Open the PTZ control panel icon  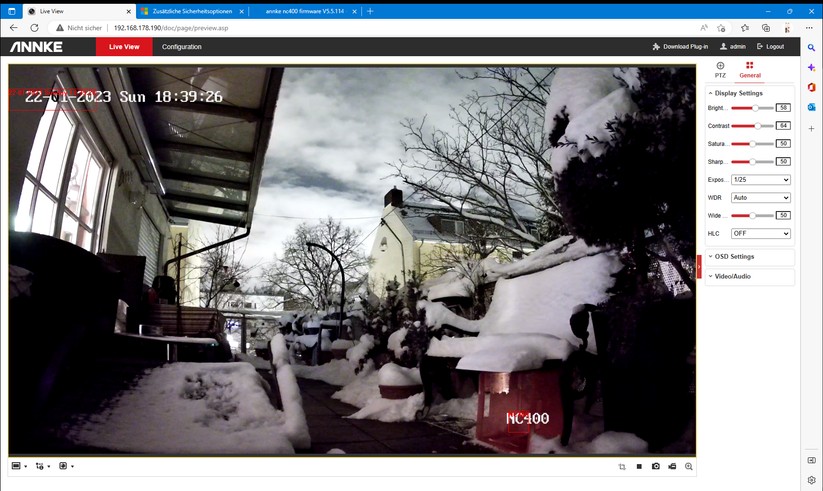[x=720, y=66]
